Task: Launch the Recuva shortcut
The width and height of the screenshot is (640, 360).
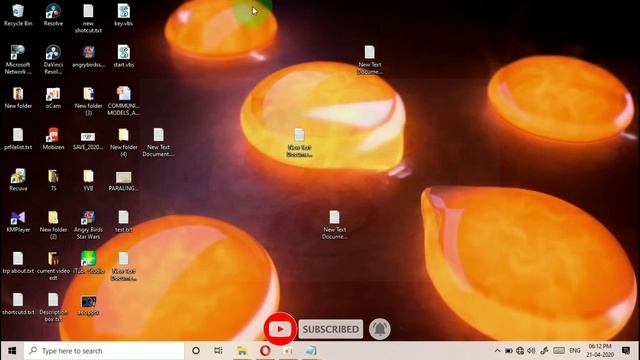Action: click(18, 180)
